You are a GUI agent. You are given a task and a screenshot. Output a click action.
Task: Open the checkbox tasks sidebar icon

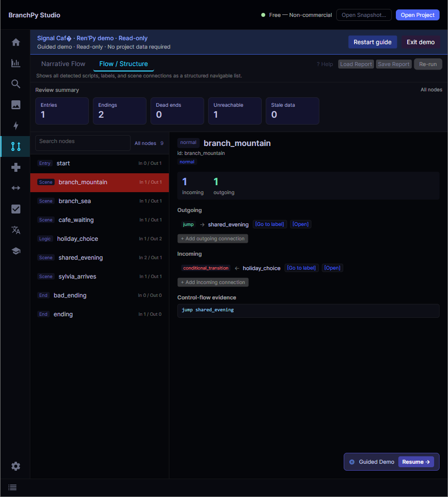pos(15,209)
